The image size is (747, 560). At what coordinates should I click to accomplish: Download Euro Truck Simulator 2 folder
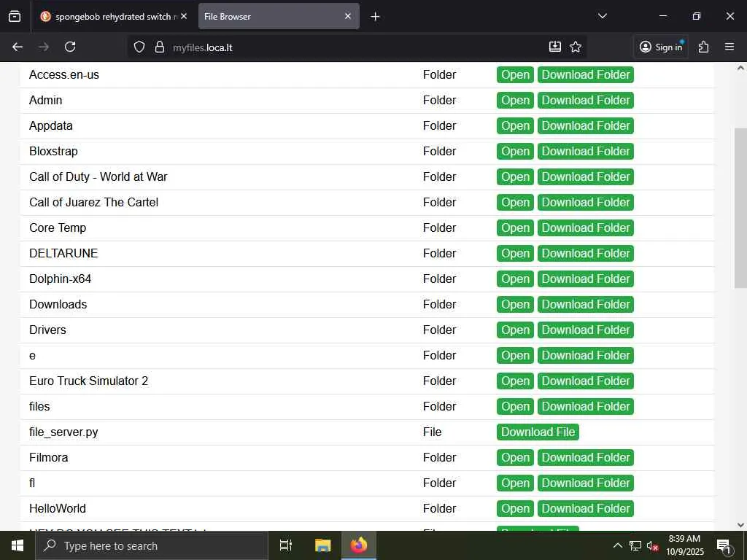coord(586,381)
